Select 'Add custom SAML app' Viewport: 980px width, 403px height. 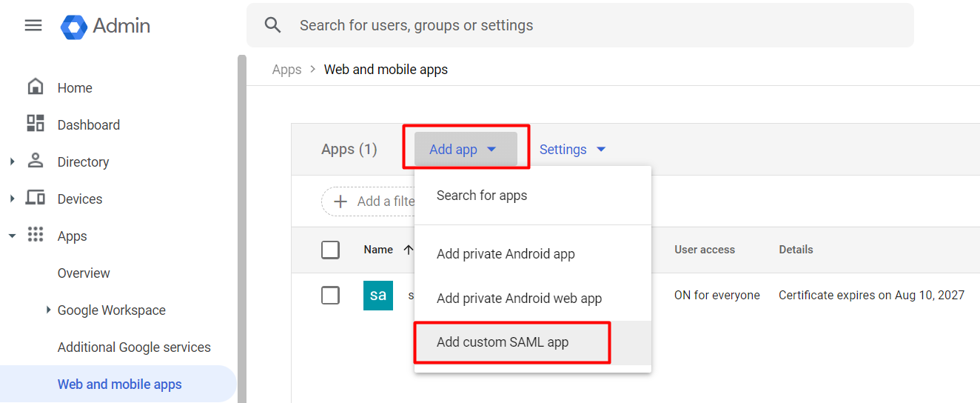[503, 342]
